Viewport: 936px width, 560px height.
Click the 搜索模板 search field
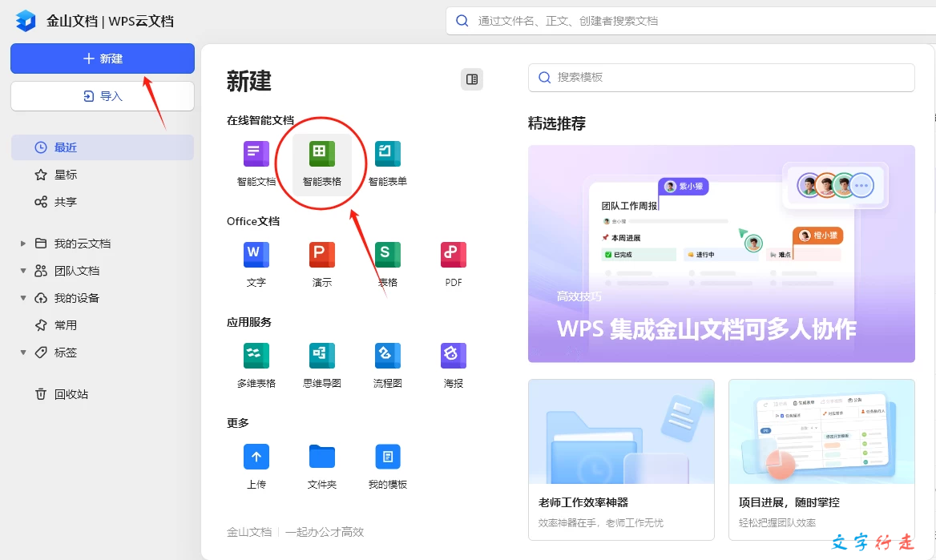tap(721, 78)
